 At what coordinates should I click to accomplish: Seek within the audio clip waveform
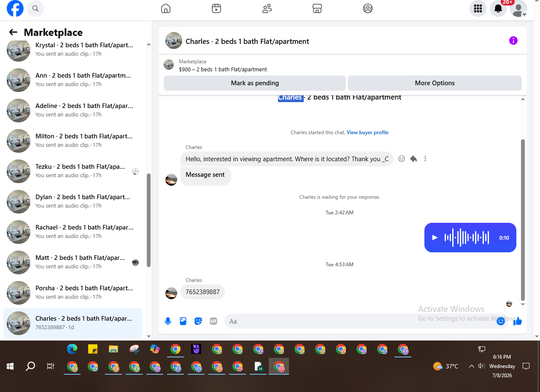tap(467, 238)
